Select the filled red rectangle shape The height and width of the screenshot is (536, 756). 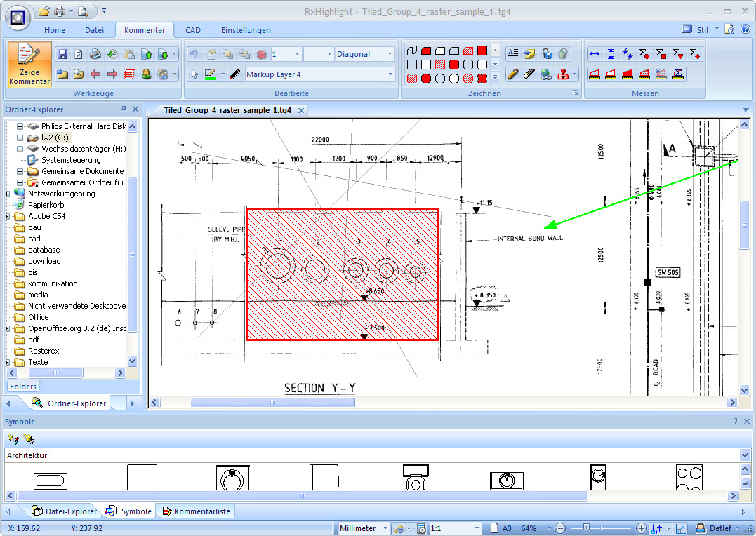tap(482, 51)
